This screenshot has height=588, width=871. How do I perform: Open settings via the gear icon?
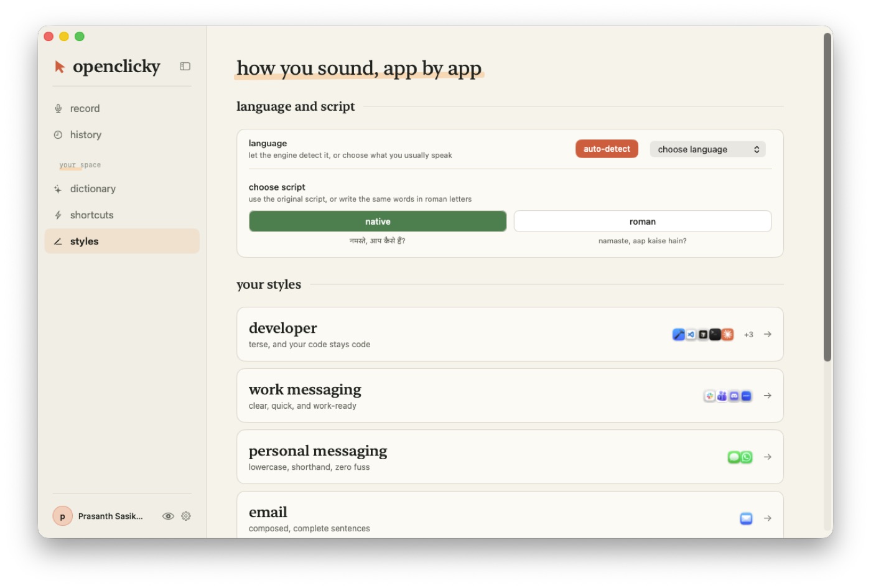[x=186, y=516]
